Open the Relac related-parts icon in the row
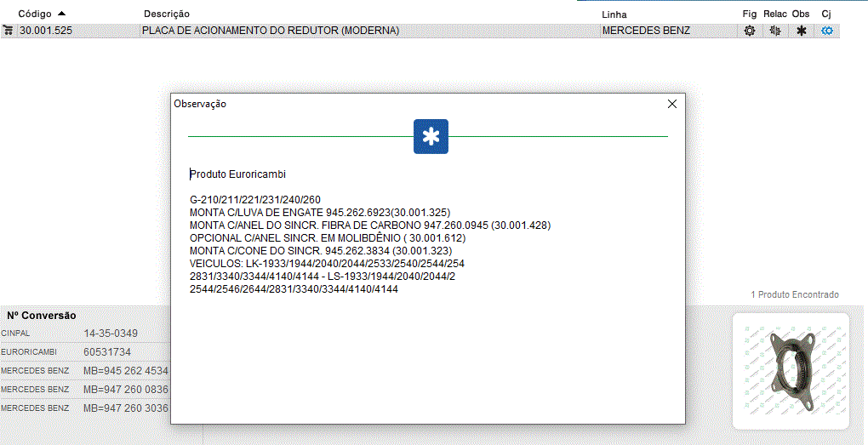Screen dimensions: 868x445 click(774, 31)
